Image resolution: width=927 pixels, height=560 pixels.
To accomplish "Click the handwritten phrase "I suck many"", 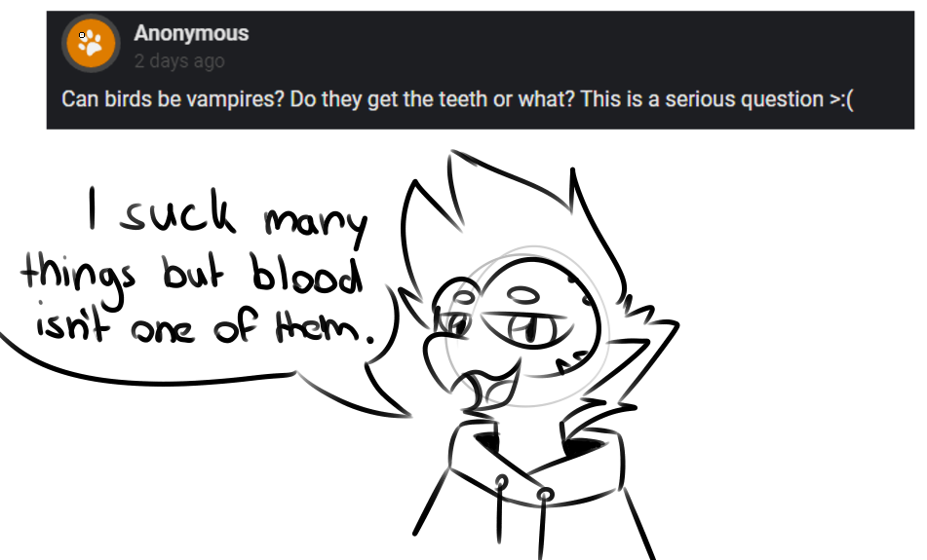I will pos(228,215).
